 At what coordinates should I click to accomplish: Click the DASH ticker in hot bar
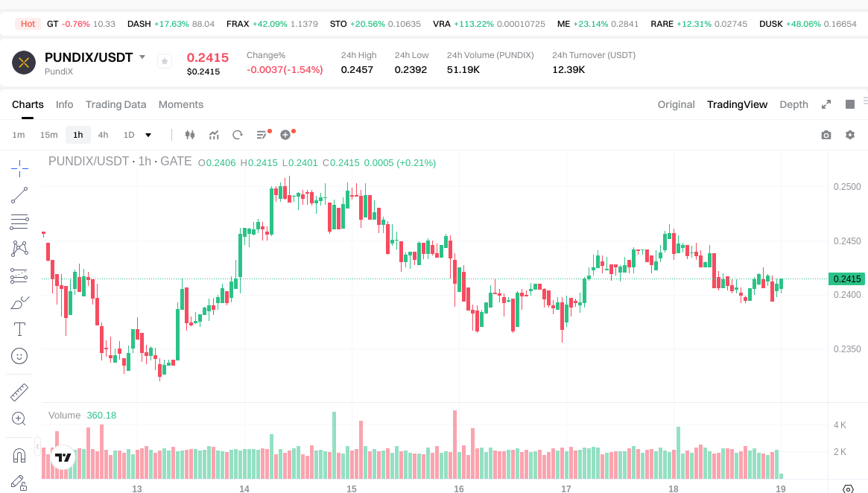click(139, 24)
